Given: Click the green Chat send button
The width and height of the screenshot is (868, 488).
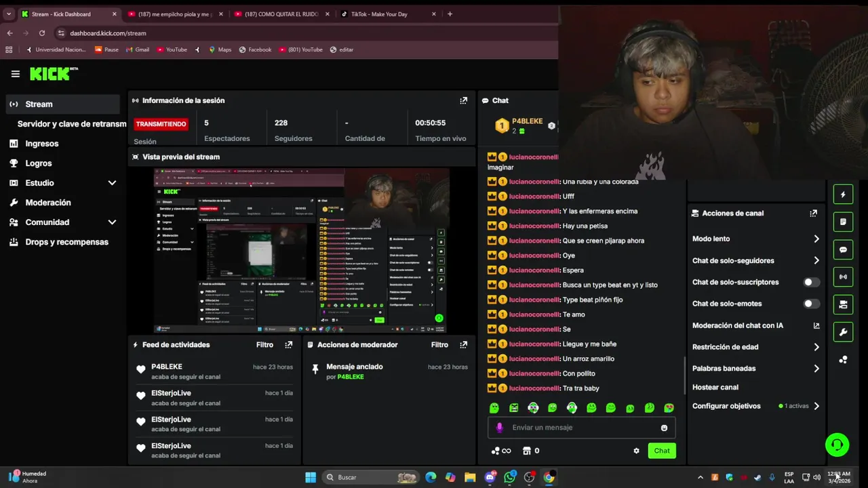Looking at the screenshot, I should pyautogui.click(x=662, y=451).
